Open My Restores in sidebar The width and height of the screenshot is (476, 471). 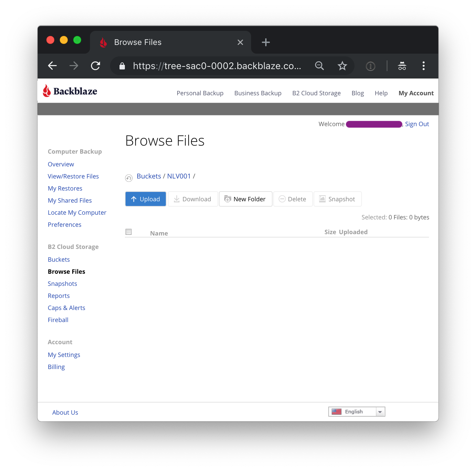(65, 189)
